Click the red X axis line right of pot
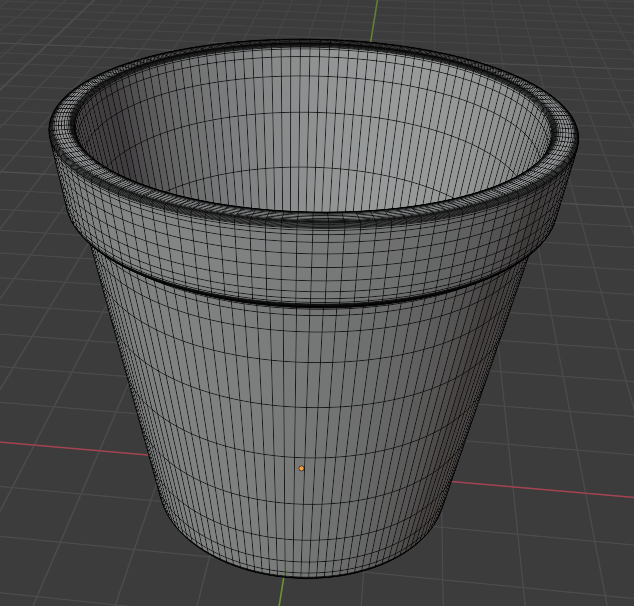This screenshot has height=606, width=634. 542,489
